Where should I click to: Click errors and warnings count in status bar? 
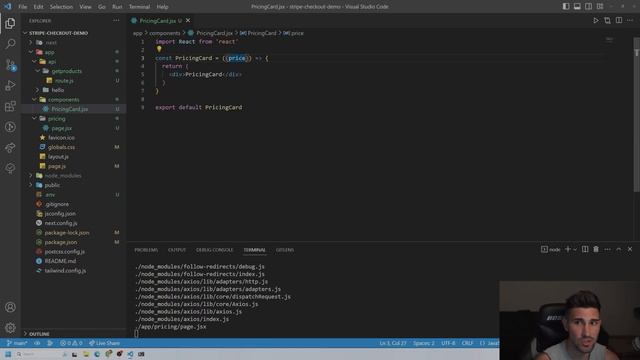(71, 343)
